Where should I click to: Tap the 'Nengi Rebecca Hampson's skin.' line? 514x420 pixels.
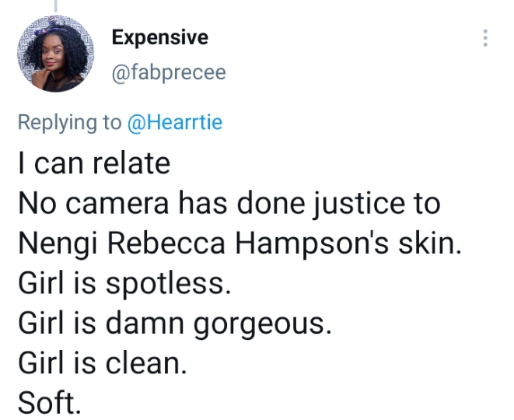[x=240, y=243]
